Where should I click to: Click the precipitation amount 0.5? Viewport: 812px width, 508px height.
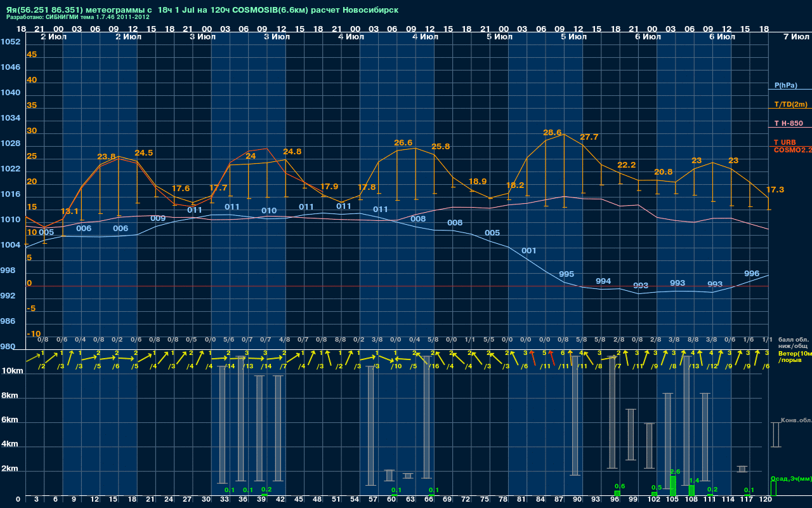[x=657, y=488]
